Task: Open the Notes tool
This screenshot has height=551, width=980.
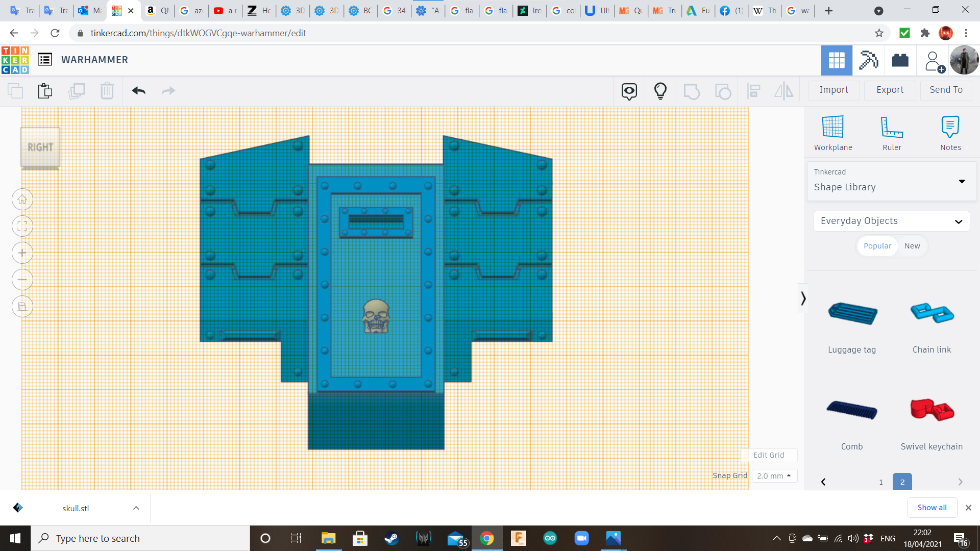Action: coord(950,133)
